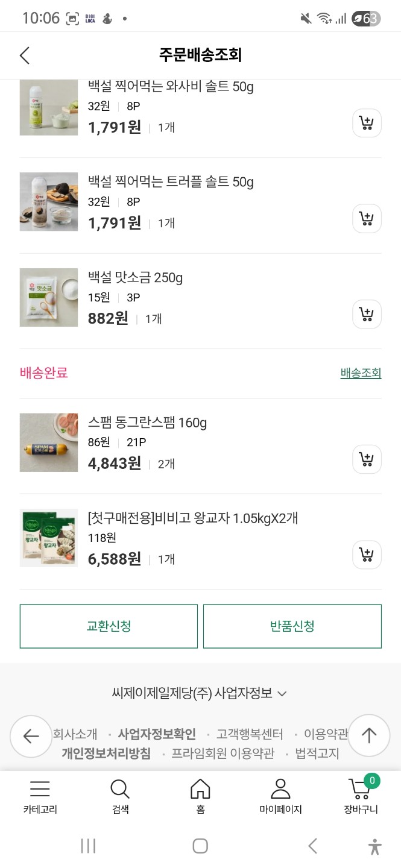Add 백설 맛소금 250g to cart
Image resolution: width=401 pixels, height=868 pixels.
[x=367, y=314]
